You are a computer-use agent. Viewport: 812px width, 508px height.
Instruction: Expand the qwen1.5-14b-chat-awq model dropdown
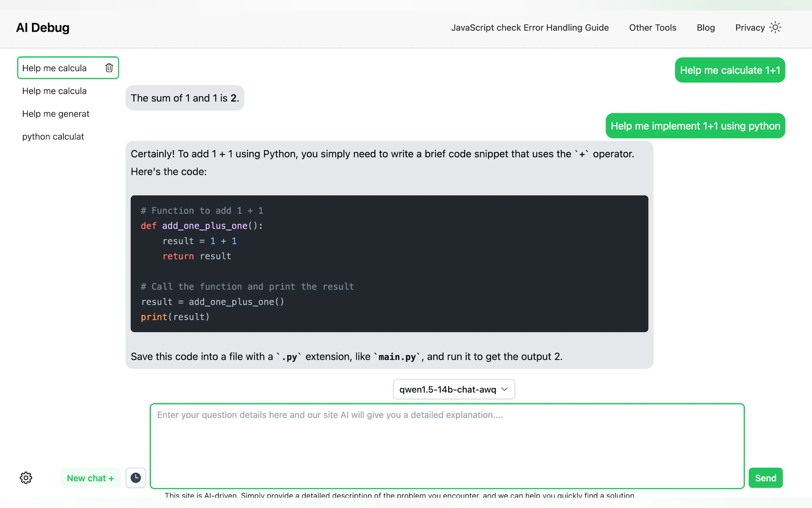point(453,389)
